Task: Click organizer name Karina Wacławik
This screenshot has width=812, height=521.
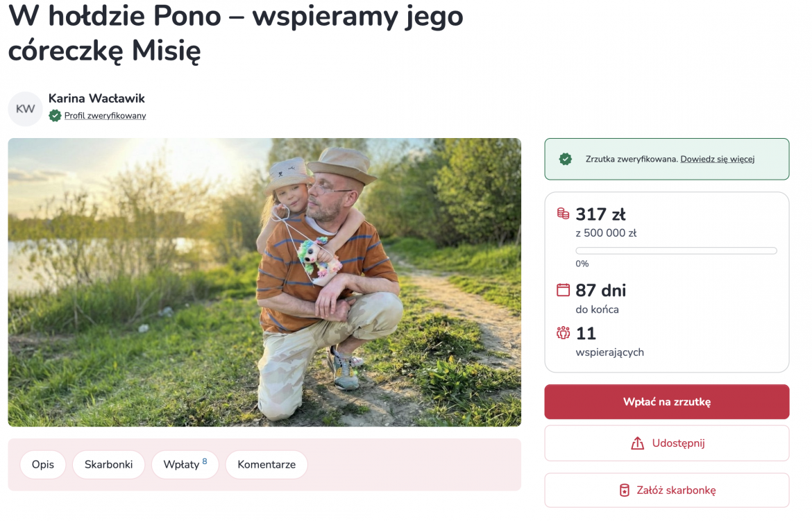Action: [x=96, y=99]
